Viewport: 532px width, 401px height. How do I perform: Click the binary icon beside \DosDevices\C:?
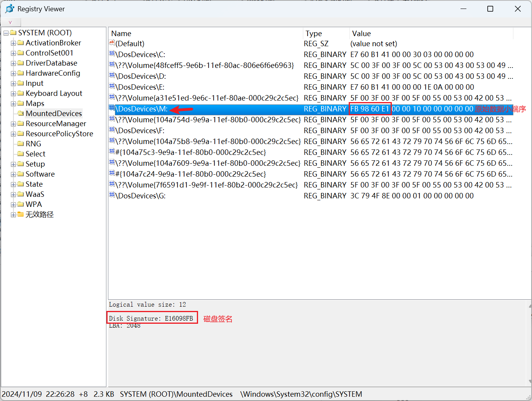tap(112, 54)
